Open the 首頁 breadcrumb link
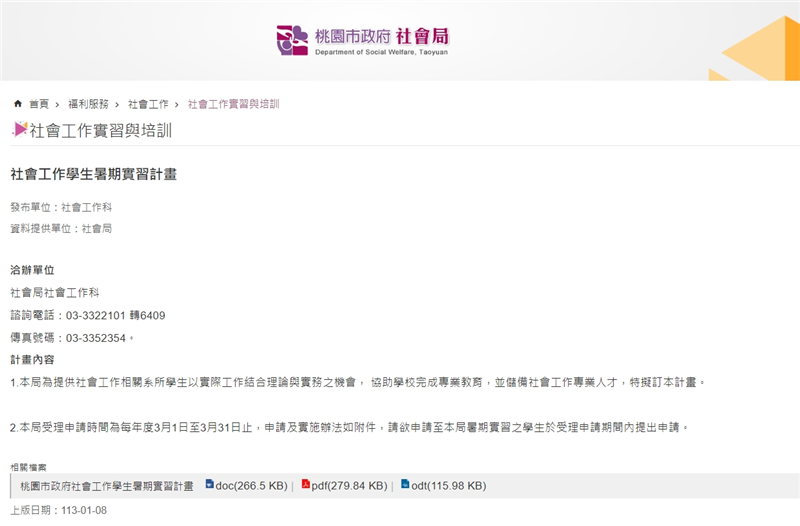Screen dimensions: 800x526 pyautogui.click(x=39, y=104)
